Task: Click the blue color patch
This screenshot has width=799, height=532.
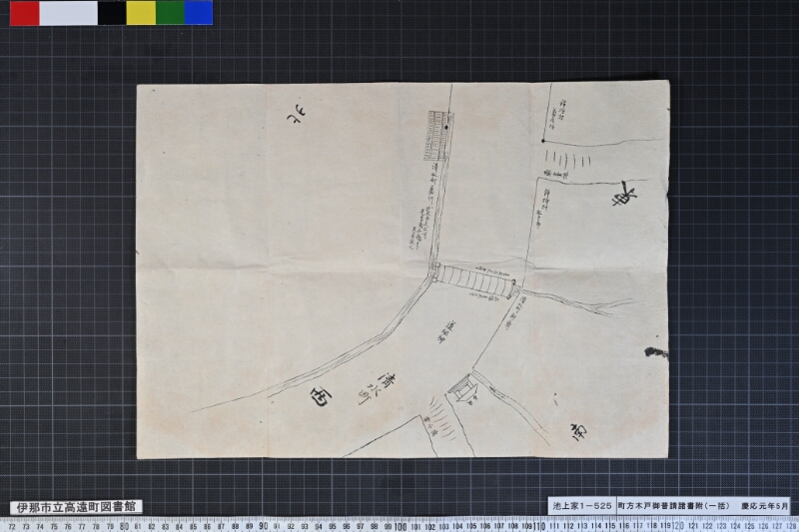Action: coord(199,13)
